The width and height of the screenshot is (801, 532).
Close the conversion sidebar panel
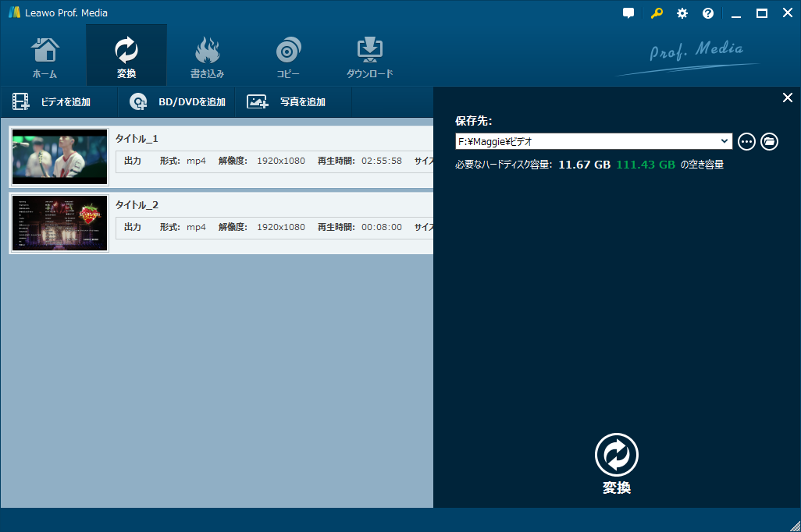(x=787, y=98)
